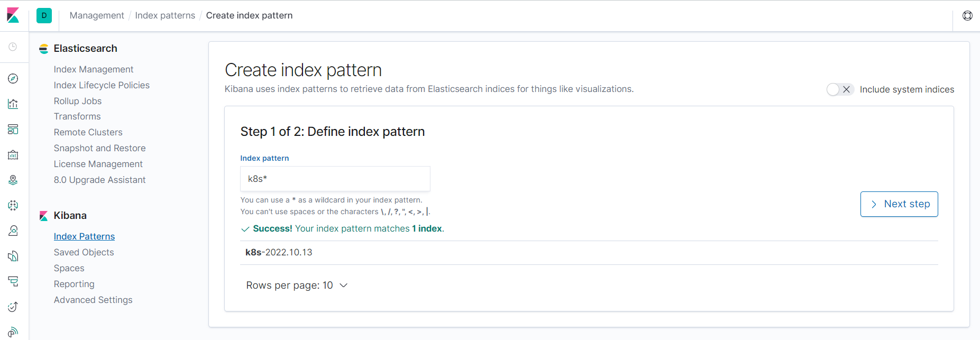
Task: Open the space selector avatar D
Action: coord(44,15)
